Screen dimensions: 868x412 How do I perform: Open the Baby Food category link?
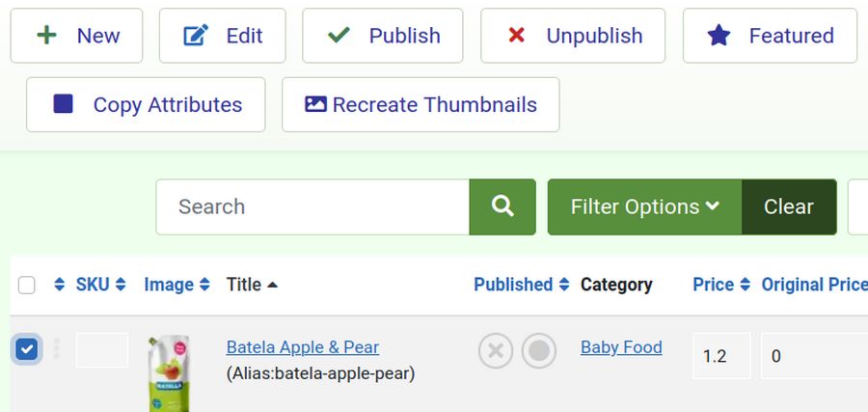pos(621,347)
